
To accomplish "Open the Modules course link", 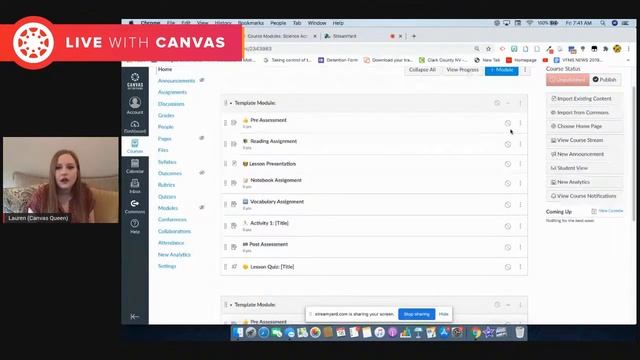I will (168, 208).
